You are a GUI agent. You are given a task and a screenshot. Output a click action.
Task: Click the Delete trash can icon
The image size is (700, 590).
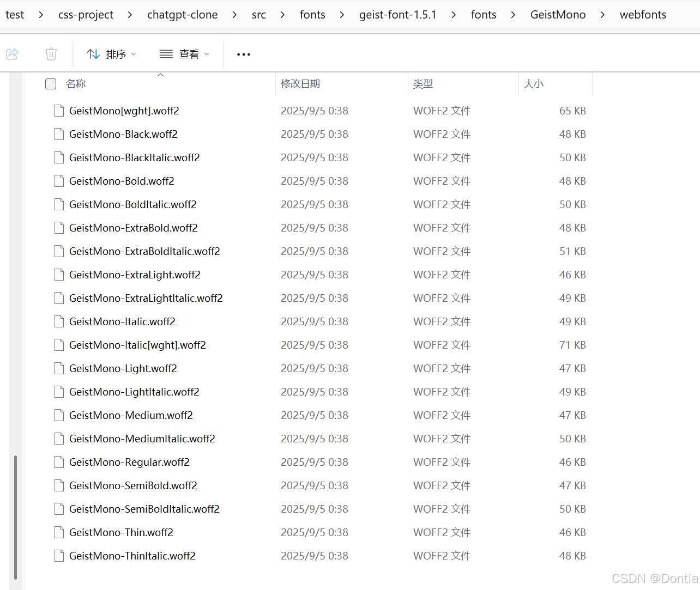(x=51, y=54)
